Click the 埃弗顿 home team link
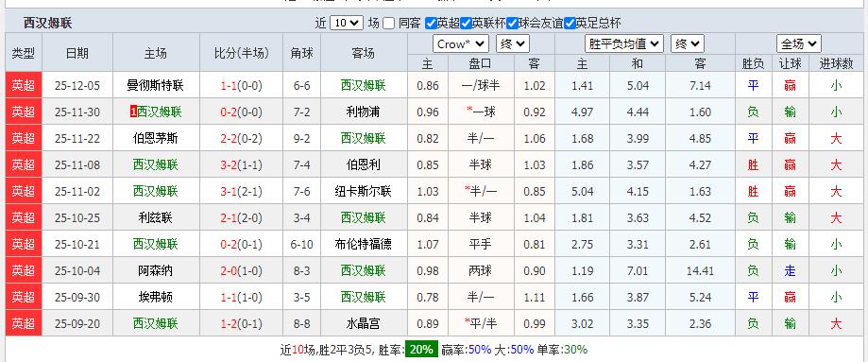This screenshot has width=868, height=362. pos(156,297)
